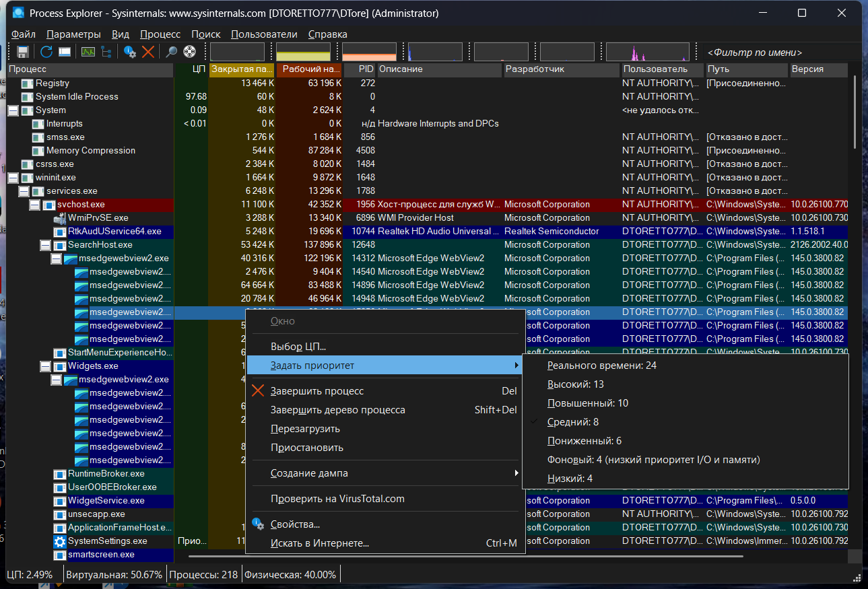Click the Save floppy disk toolbar icon
868x589 pixels.
coord(23,52)
